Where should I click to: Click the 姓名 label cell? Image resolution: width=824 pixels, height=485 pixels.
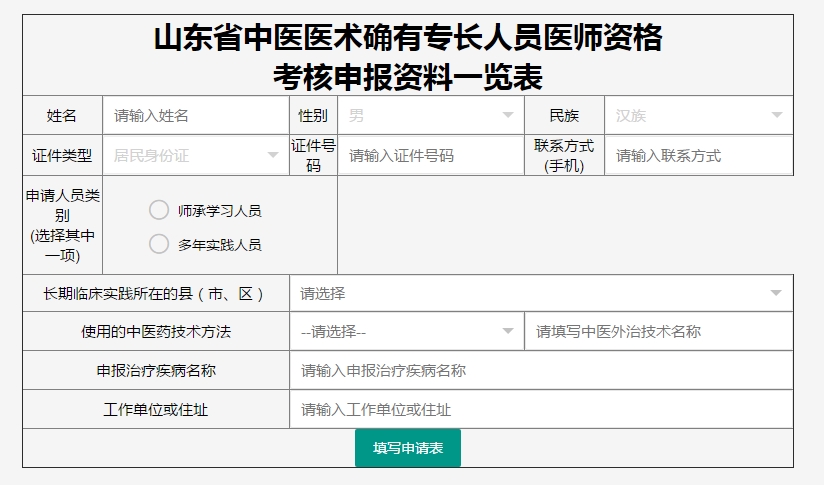(62, 115)
